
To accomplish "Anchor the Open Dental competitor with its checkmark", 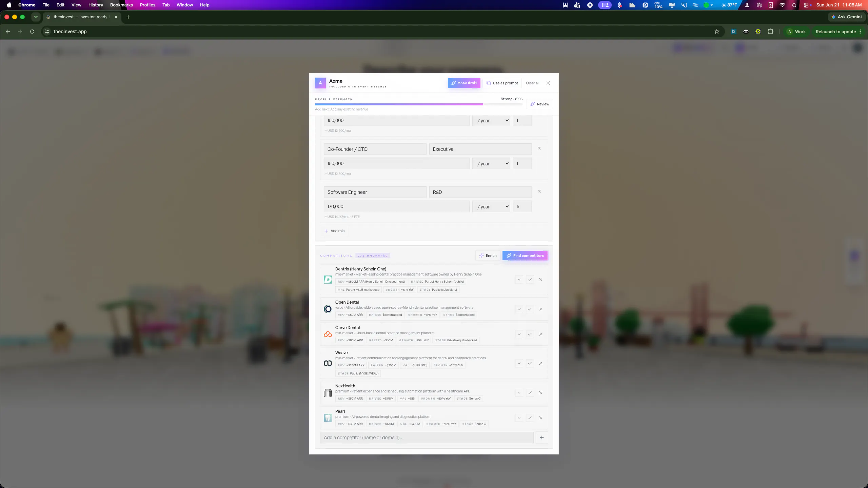I will [530, 309].
